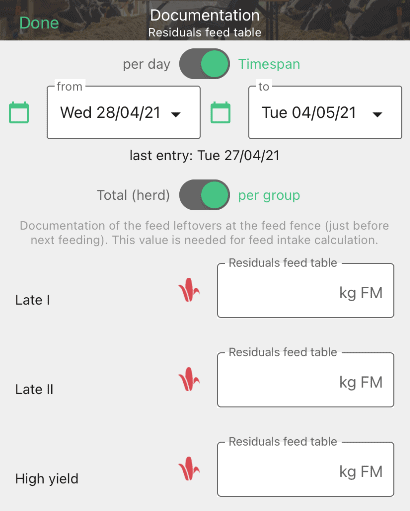Tap the red feed icon for Late I
Screen dimensions: 410x511
pyautogui.click(x=189, y=290)
